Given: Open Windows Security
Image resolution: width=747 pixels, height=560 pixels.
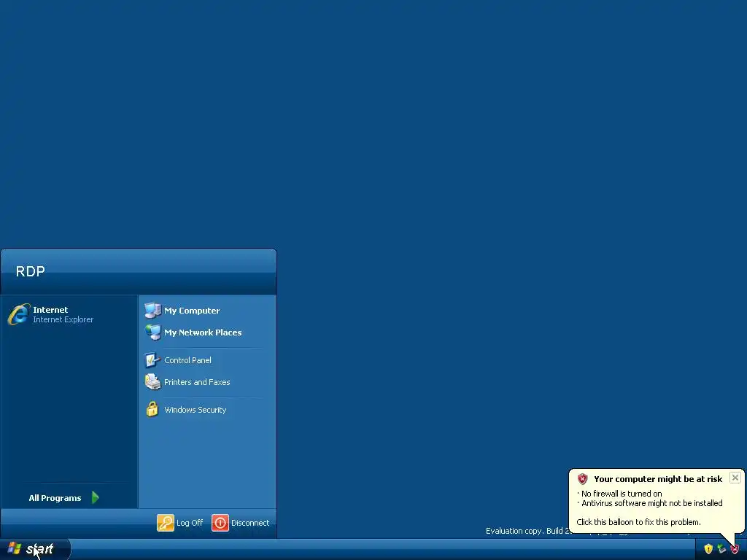Looking at the screenshot, I should [186, 410].
